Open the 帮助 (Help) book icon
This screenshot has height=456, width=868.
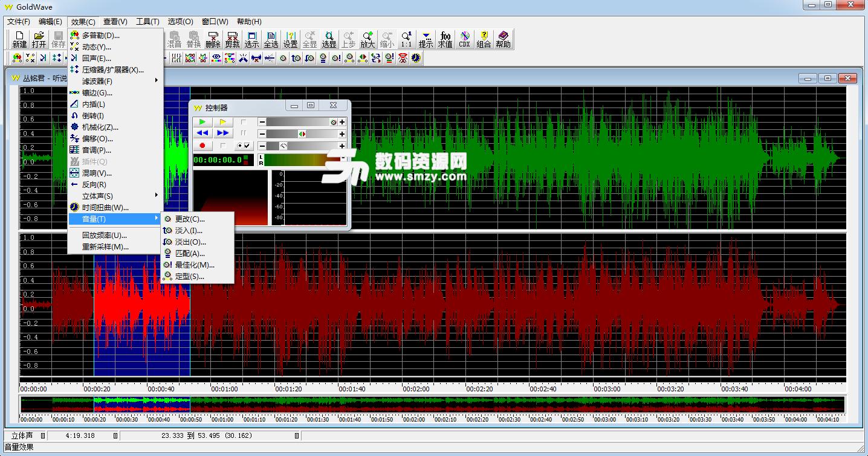[x=503, y=39]
